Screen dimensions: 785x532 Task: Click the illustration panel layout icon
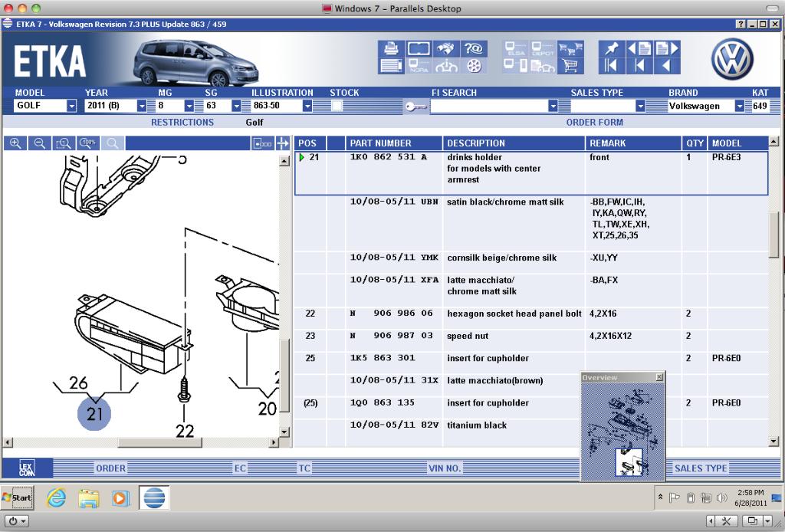(263, 143)
